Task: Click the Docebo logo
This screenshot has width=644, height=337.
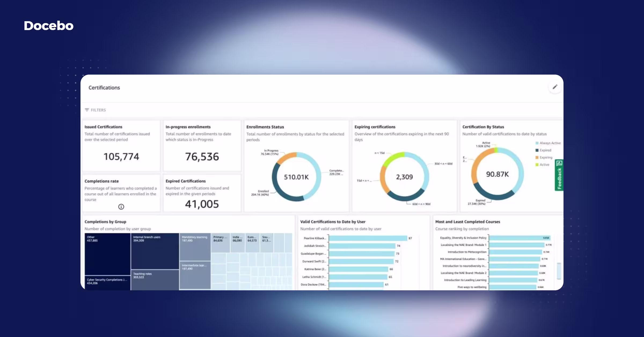Action: point(49,26)
